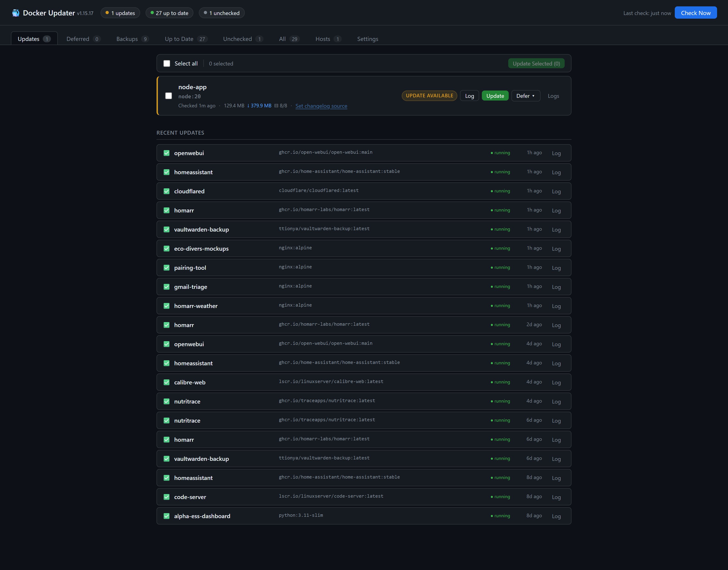This screenshot has height=570, width=728.
Task: Click Set changelog source link
Action: (x=321, y=106)
